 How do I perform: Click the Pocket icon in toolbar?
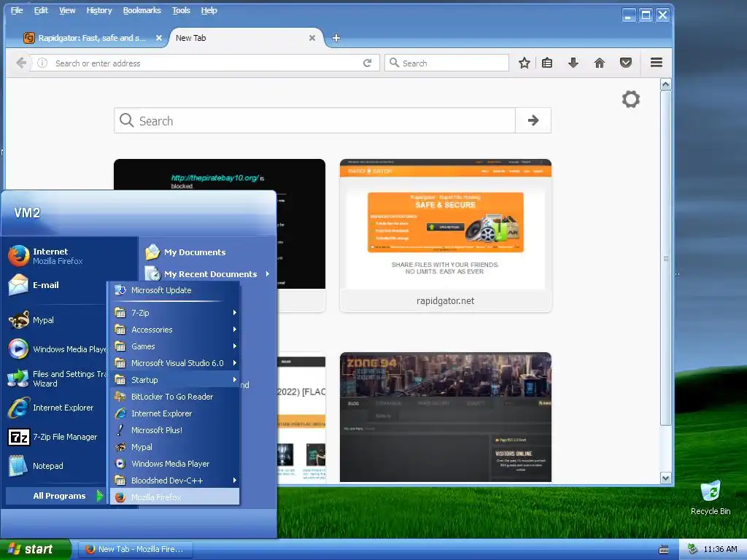pos(625,63)
